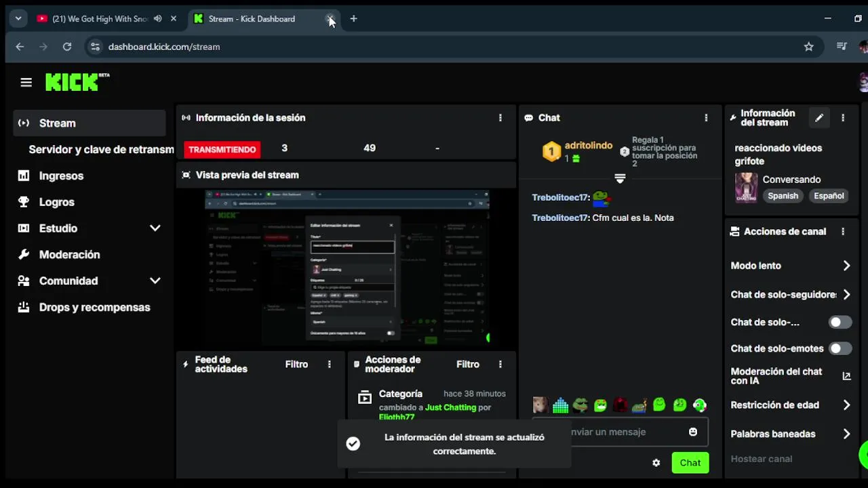Click the Categoría action icon
This screenshot has width=868, height=488.
tap(365, 398)
